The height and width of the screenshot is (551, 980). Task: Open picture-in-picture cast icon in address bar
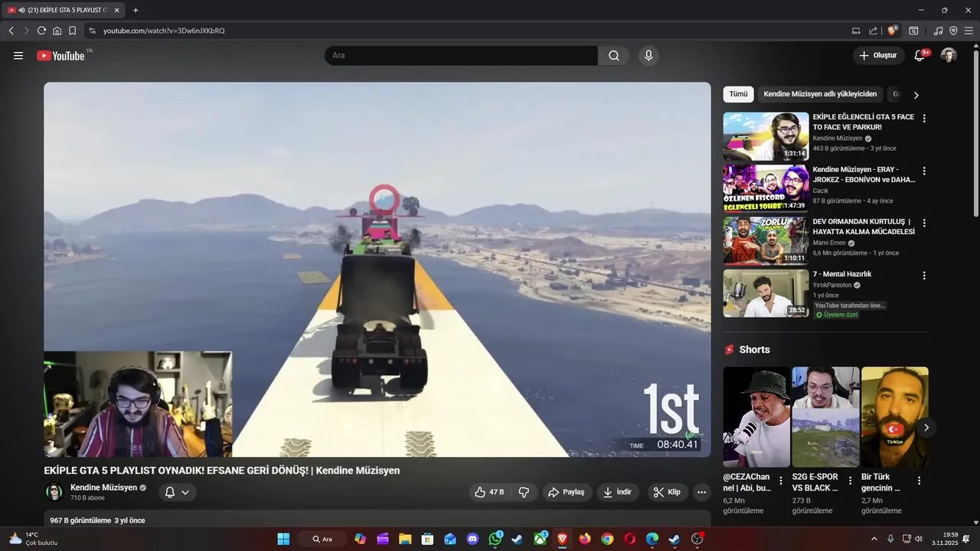(x=856, y=31)
